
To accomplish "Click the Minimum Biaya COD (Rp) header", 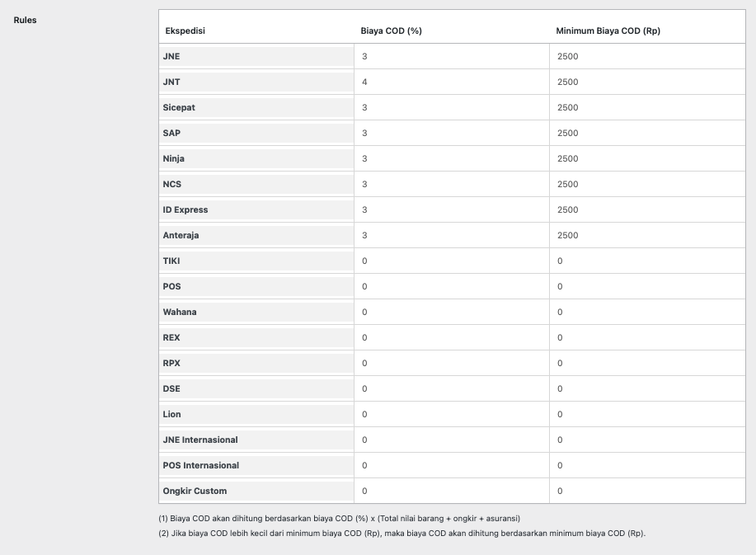I will [608, 31].
